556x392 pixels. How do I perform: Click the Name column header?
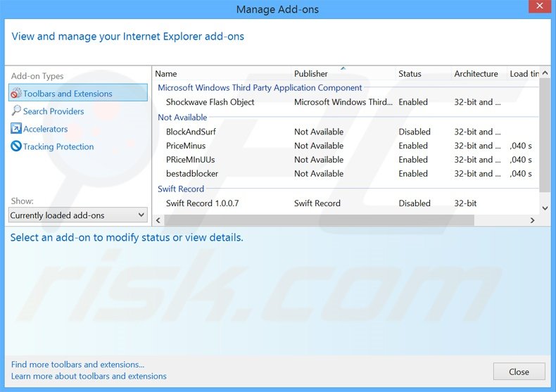[x=166, y=74]
